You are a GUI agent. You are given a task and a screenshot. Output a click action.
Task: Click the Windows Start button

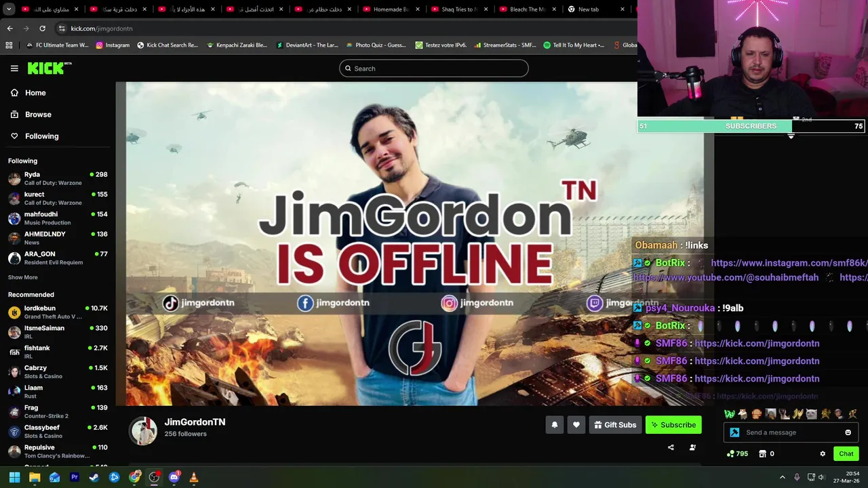tap(14, 477)
